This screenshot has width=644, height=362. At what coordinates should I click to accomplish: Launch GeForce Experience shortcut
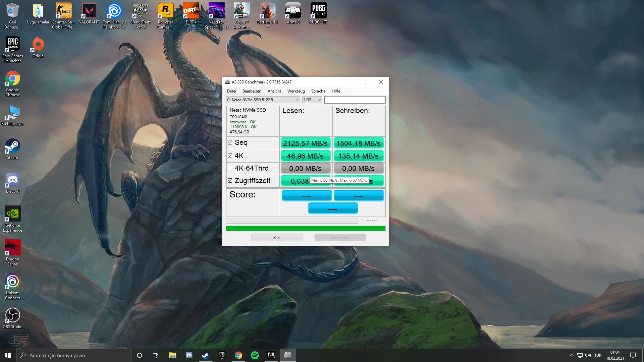tap(13, 219)
